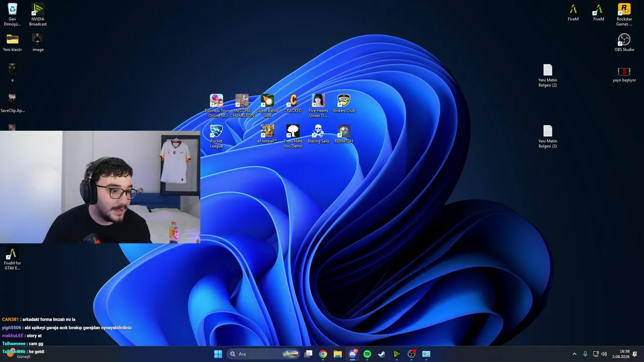
Task: Select Yeni Metin Belgesi (3) text file
Action: 547,137
